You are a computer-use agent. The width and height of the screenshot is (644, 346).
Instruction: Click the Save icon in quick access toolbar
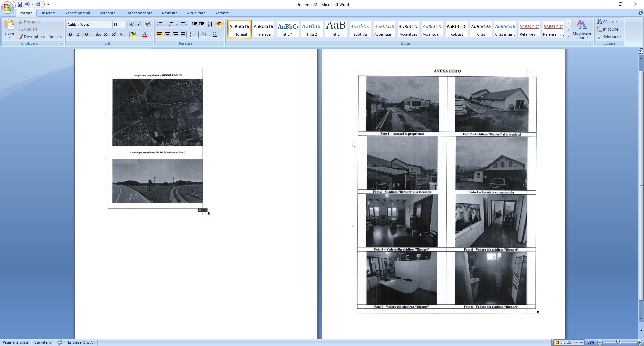point(20,4)
